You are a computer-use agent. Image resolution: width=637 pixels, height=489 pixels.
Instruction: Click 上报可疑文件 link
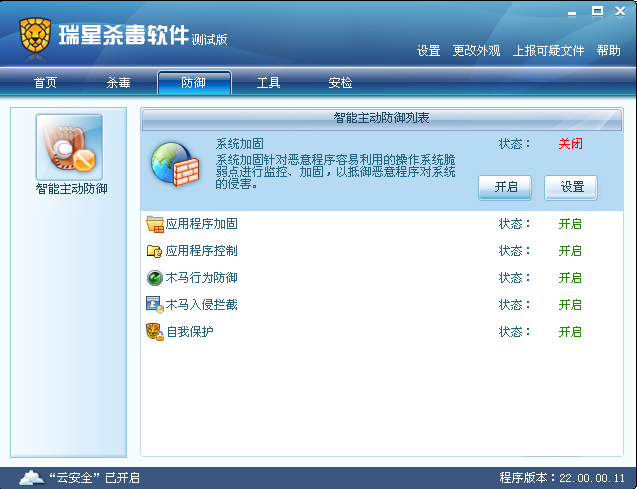click(x=548, y=51)
